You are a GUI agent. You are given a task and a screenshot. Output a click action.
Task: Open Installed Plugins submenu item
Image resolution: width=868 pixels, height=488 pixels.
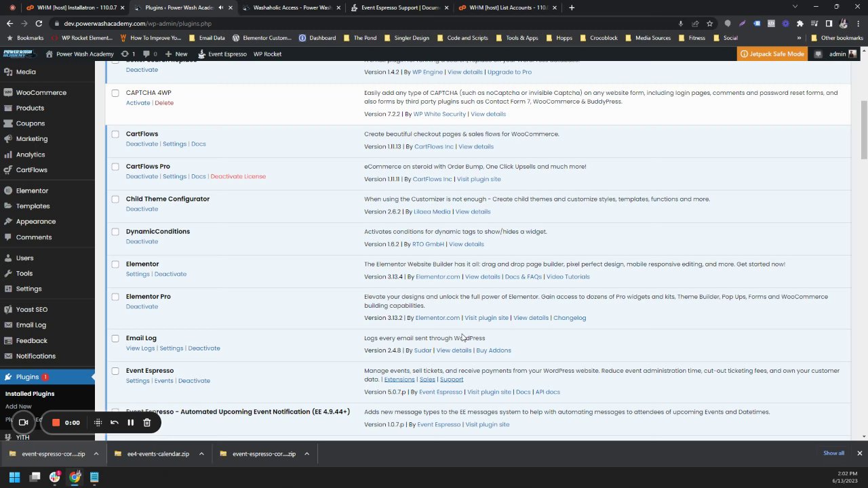[30, 394]
